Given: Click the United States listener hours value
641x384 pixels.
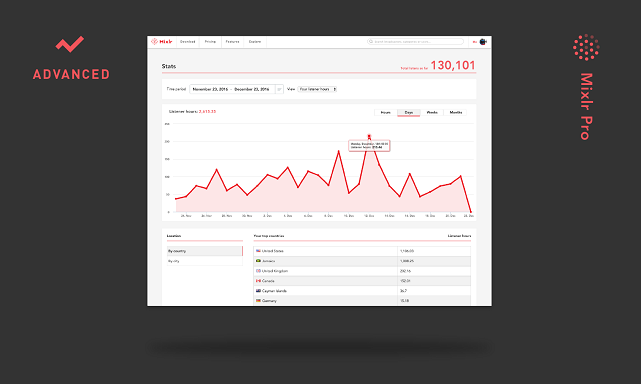Looking at the screenshot, I should 407,251.
